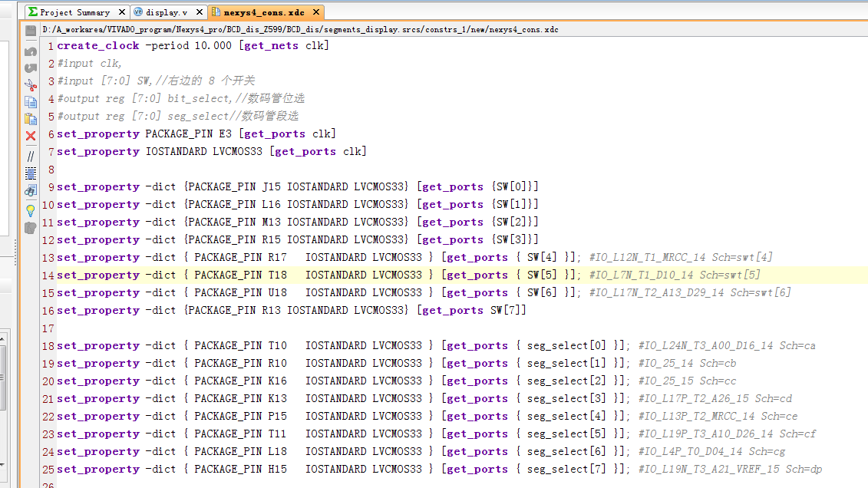This screenshot has height=488, width=868.
Task: Click 'PACKAGE_PIN T10' on line 18
Action: coord(240,346)
